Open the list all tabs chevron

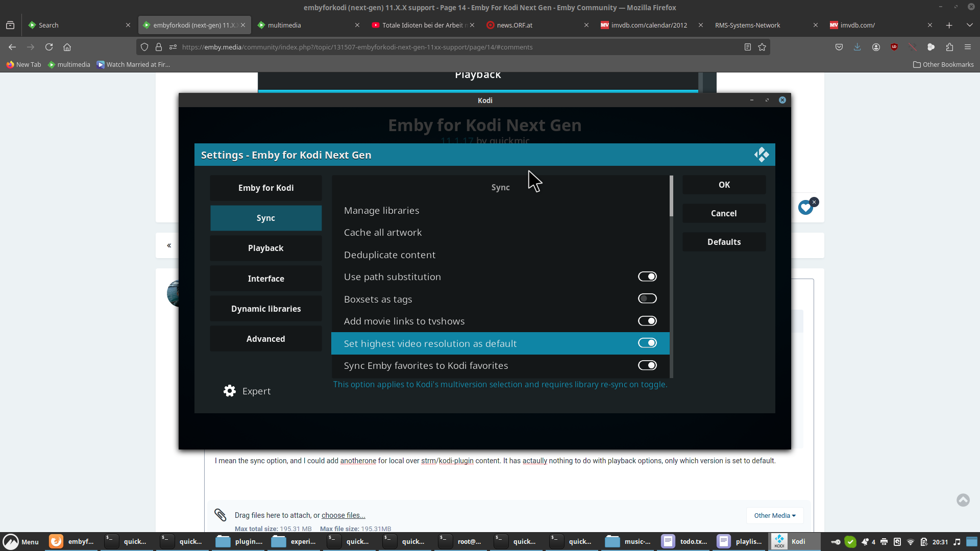(969, 25)
